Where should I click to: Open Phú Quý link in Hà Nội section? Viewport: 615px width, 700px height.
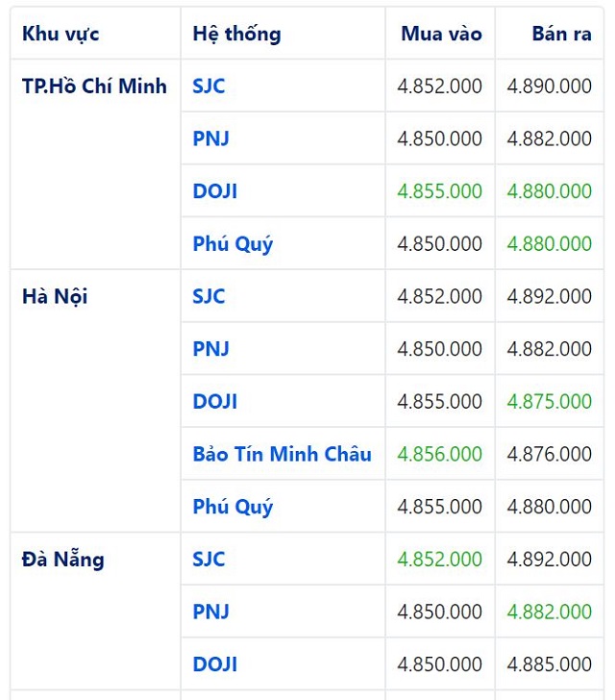click(x=233, y=507)
